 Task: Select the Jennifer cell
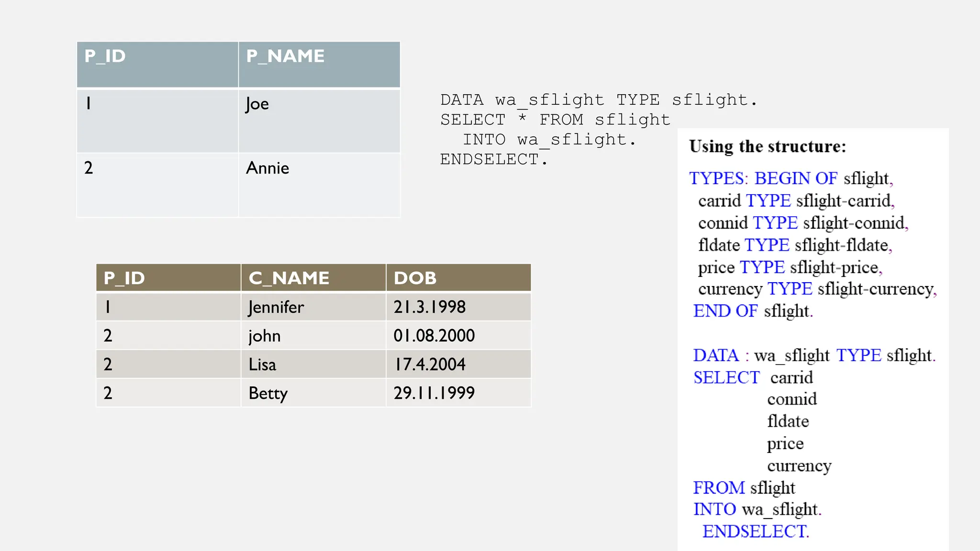[313, 307]
